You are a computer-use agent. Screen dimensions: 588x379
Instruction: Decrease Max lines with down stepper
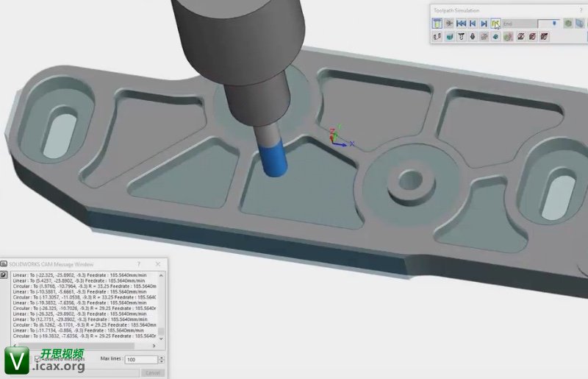[162, 362]
